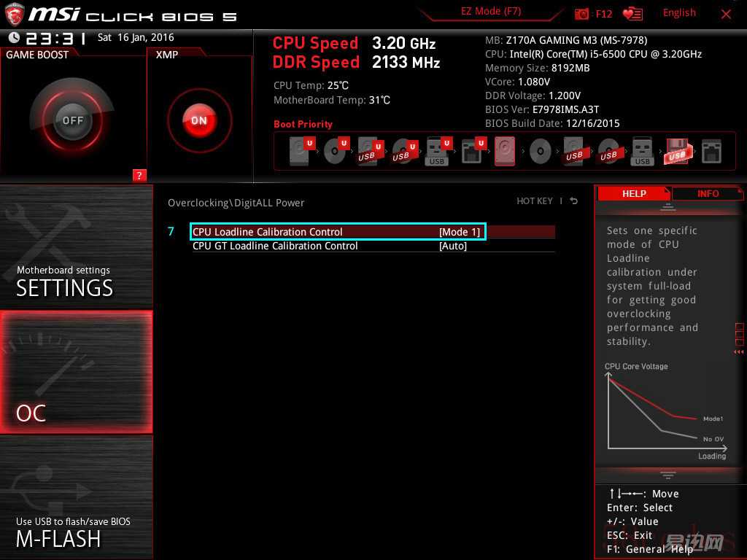Select UEFI USB hard disk boot icon
The height and width of the screenshot is (560, 747).
click(371, 152)
